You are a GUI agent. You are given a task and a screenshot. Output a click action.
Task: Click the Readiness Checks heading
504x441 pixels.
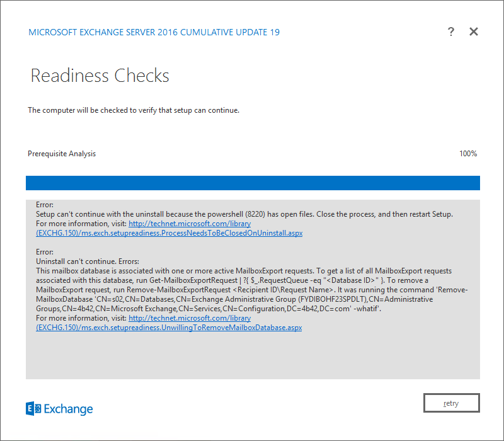tap(100, 76)
